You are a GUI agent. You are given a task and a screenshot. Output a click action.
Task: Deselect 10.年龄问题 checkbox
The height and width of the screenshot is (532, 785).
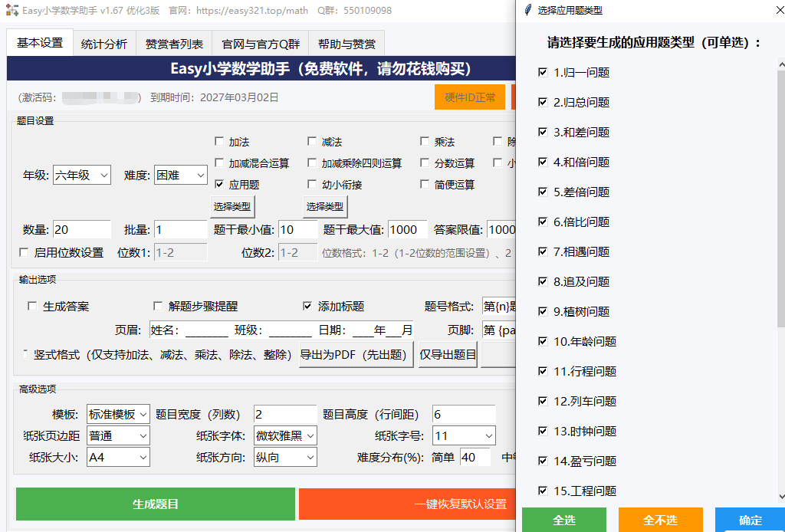click(543, 341)
